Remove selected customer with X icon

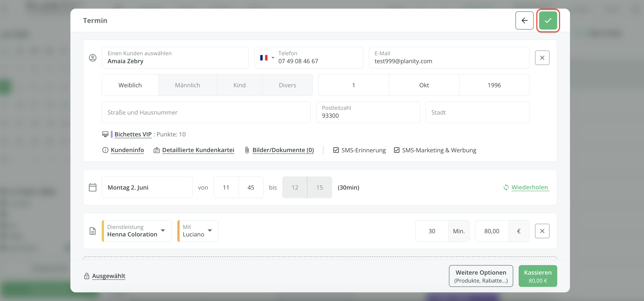pos(542,58)
